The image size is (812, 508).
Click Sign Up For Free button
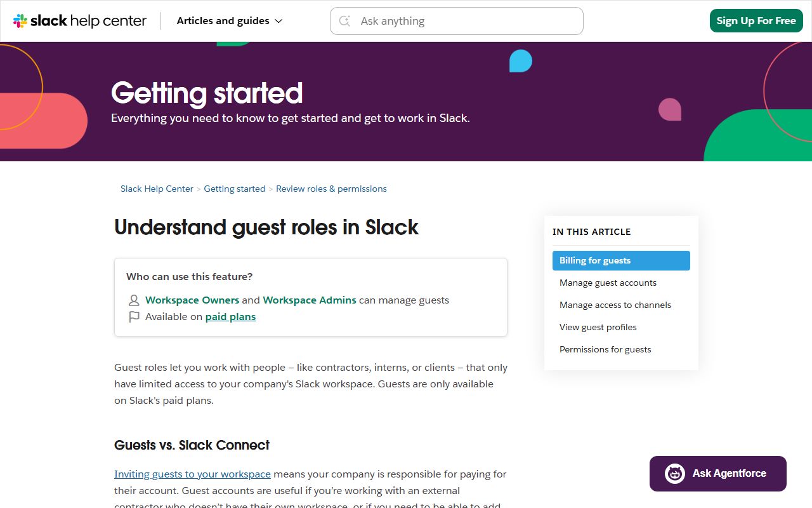tap(756, 21)
